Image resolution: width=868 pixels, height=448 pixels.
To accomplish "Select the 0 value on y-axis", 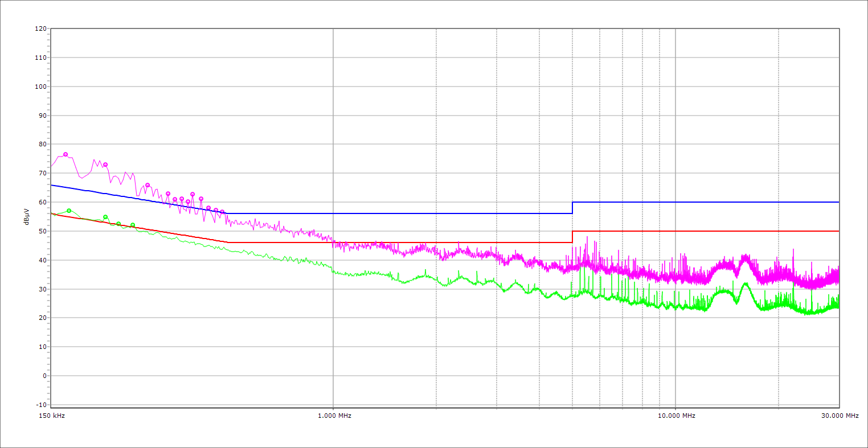I will pyautogui.click(x=44, y=376).
